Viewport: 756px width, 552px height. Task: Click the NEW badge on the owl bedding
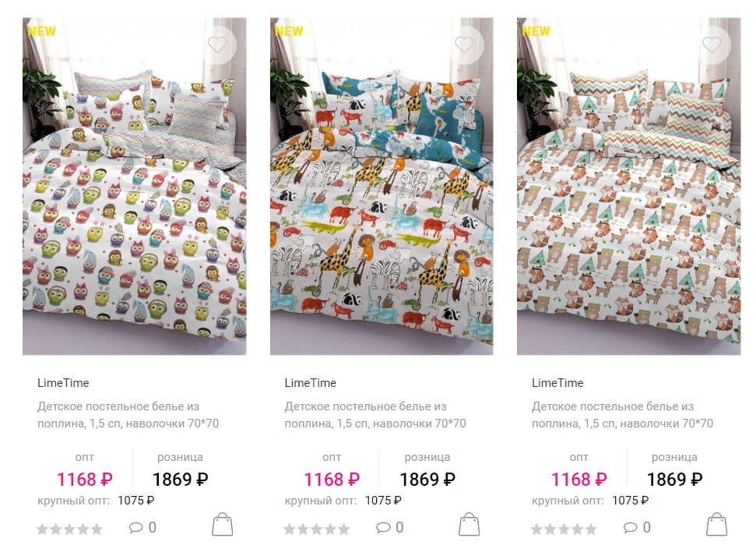tap(41, 31)
